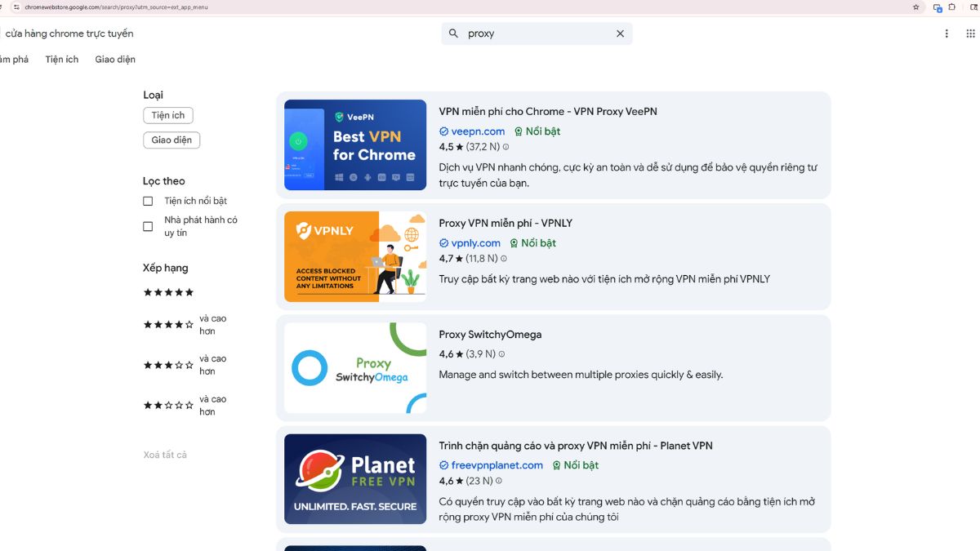Click the cửa hàng chrome trực tuyến title
This screenshot has height=551, width=980.
tap(69, 33)
